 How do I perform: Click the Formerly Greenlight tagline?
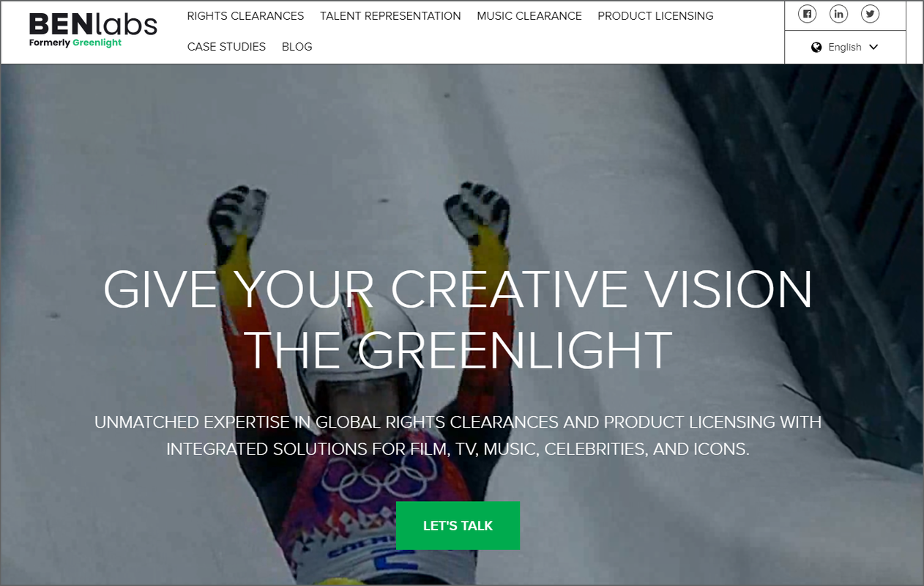(75, 42)
